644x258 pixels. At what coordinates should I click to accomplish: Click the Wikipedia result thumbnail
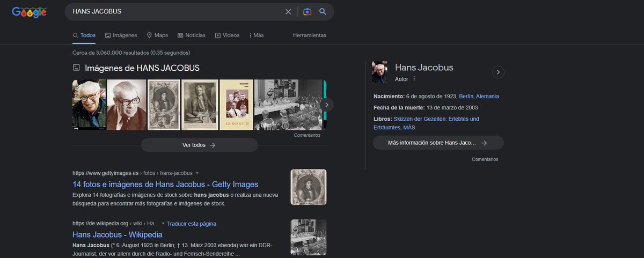(x=309, y=237)
